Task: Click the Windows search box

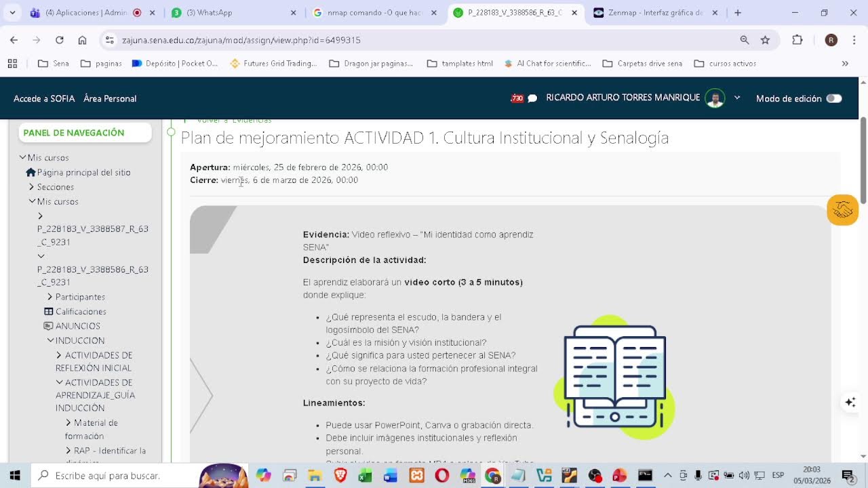Action: (x=139, y=475)
